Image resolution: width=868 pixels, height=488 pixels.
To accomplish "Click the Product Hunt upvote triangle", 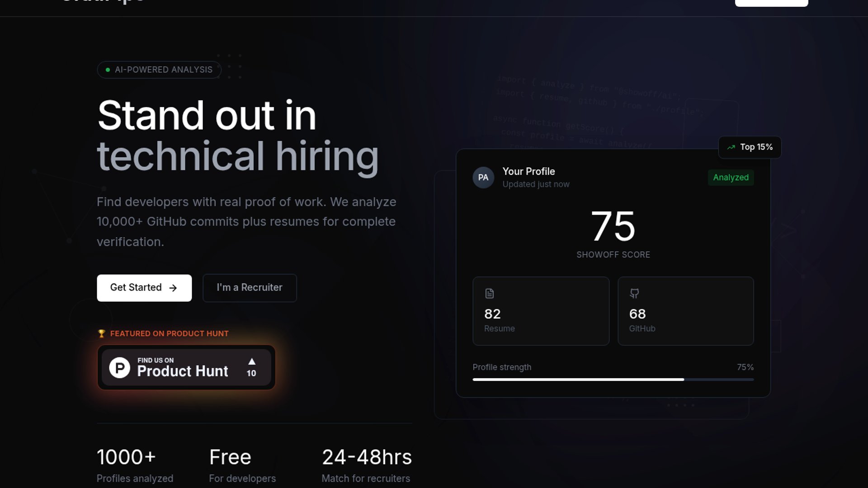I will pyautogui.click(x=252, y=361).
